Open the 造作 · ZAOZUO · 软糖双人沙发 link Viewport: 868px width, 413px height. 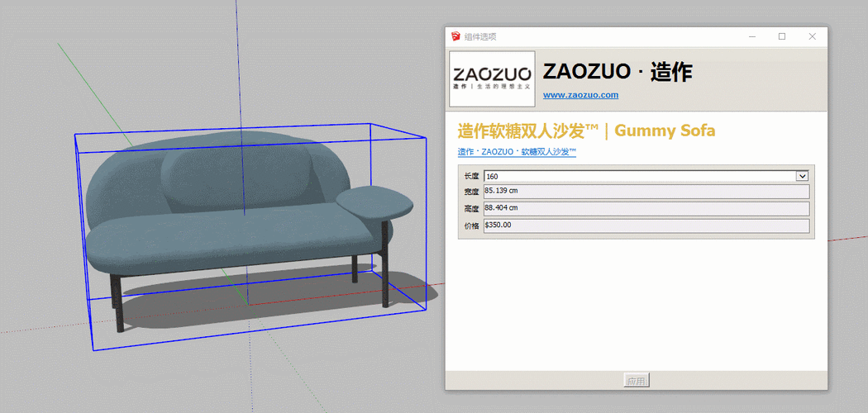point(517,152)
